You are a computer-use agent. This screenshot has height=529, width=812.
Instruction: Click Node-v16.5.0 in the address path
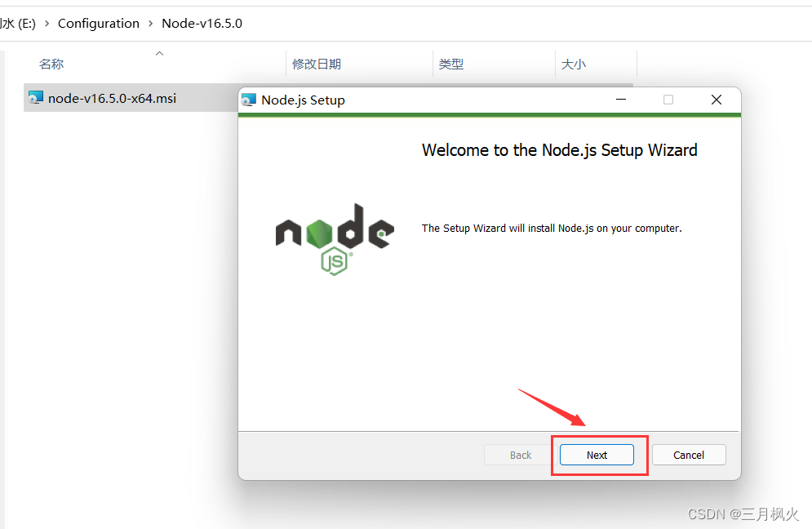pyautogui.click(x=202, y=24)
